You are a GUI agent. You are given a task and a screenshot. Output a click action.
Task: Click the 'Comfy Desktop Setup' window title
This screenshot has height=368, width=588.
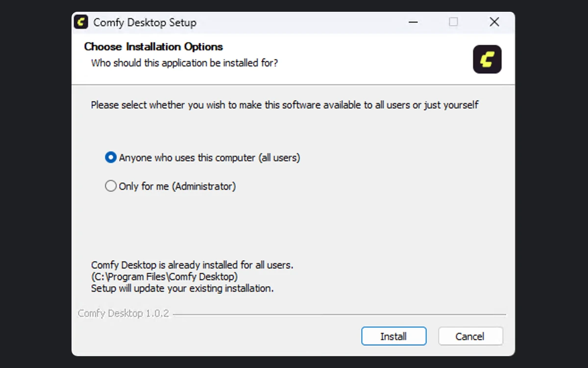pos(145,23)
